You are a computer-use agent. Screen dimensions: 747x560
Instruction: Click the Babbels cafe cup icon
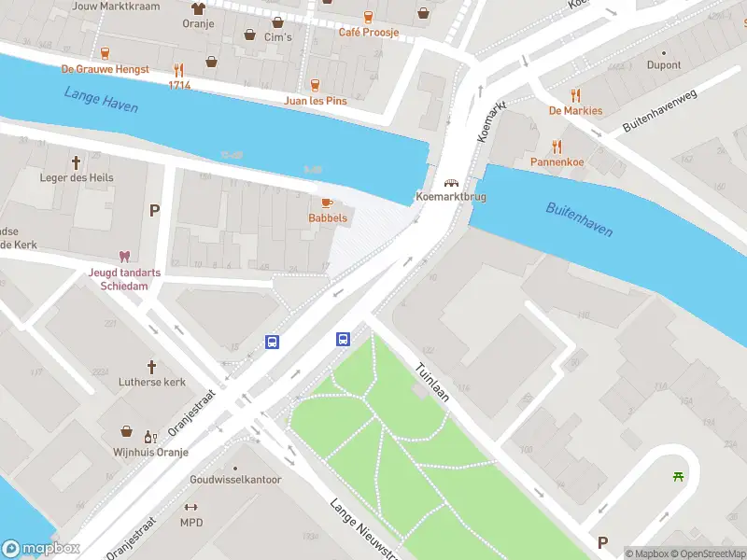click(328, 203)
